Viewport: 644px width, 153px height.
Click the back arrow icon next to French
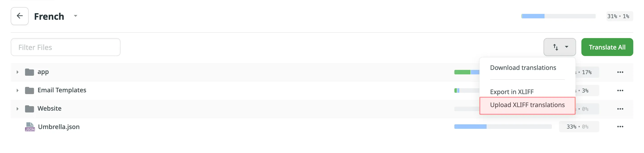[x=19, y=16]
